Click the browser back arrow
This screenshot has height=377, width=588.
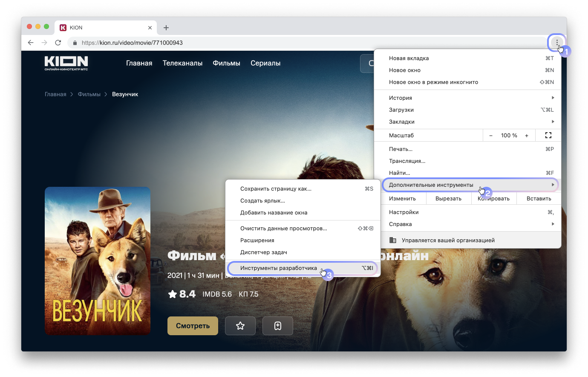[x=31, y=43]
